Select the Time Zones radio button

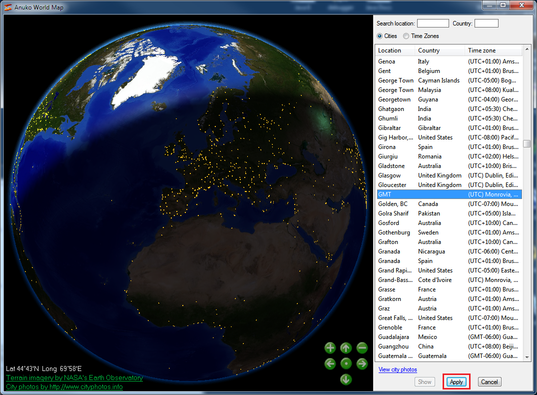406,36
